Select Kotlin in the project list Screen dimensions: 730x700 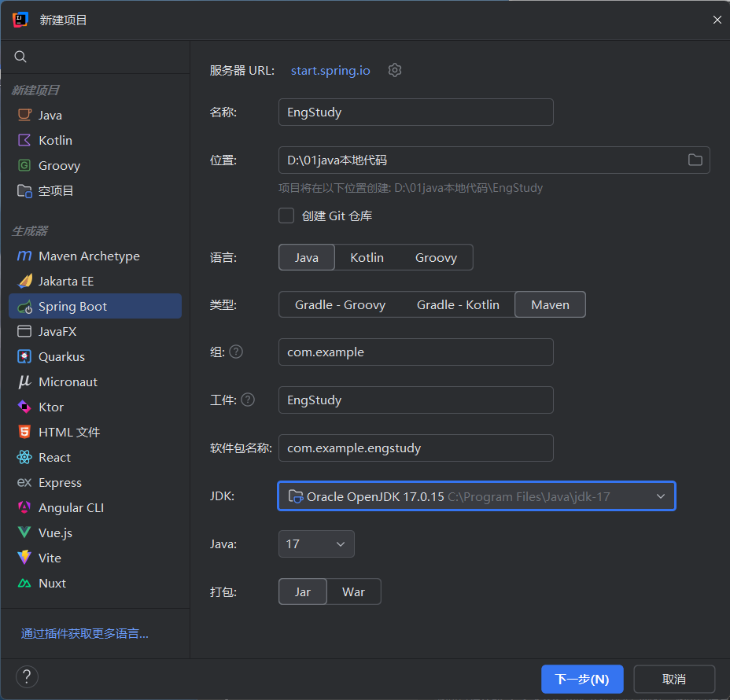[95, 140]
